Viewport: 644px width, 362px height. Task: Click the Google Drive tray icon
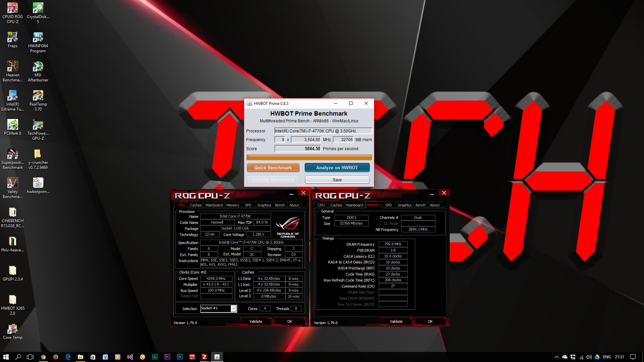(597, 357)
